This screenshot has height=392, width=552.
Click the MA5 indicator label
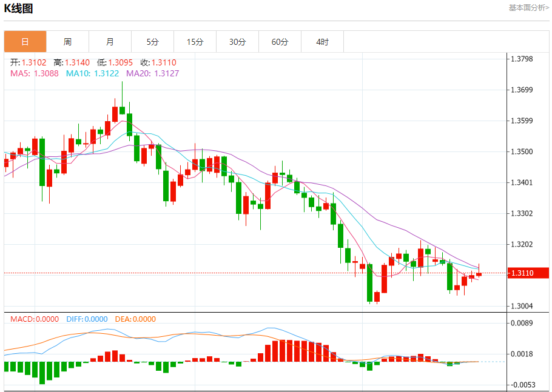pyautogui.click(x=35, y=73)
